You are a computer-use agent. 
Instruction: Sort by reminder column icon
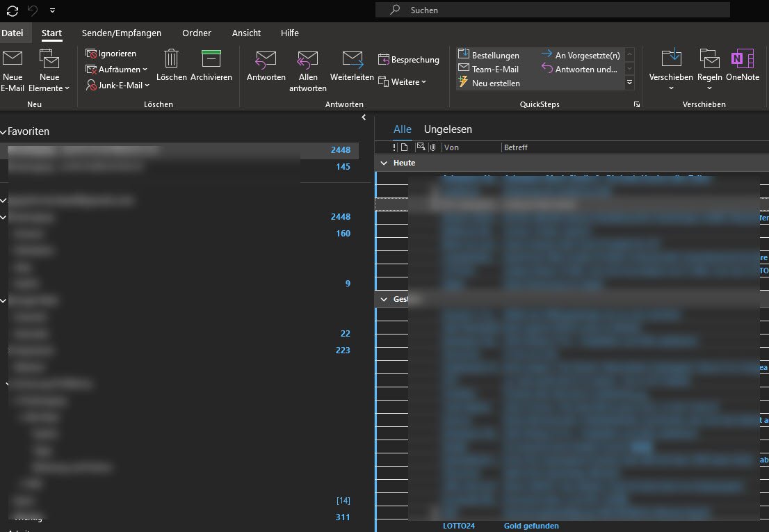click(420, 147)
